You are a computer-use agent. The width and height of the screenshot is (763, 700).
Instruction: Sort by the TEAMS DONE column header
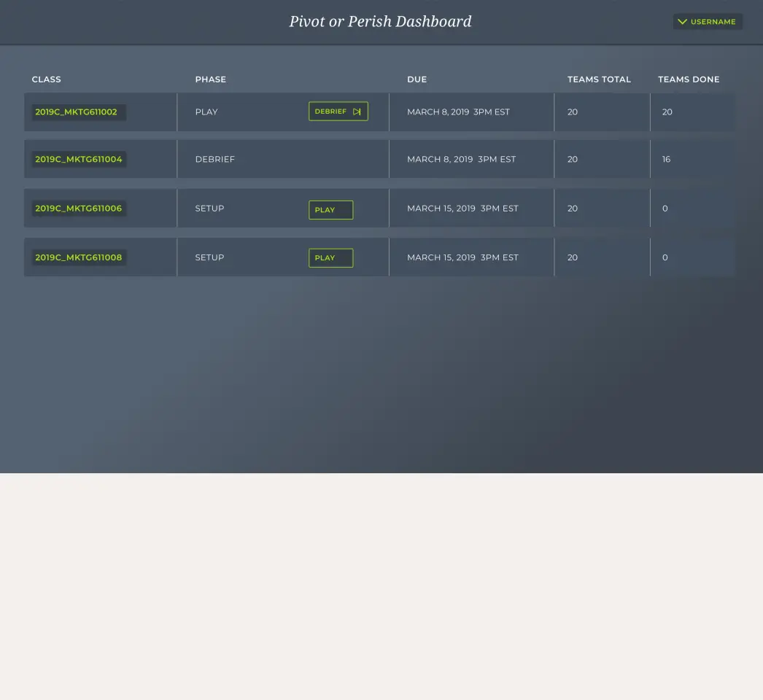689,79
